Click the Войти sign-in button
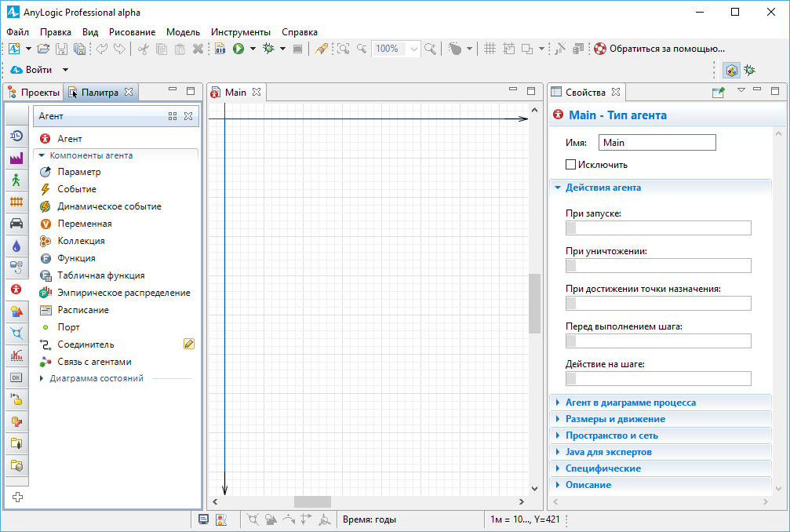This screenshot has height=532, width=790. [x=31, y=70]
